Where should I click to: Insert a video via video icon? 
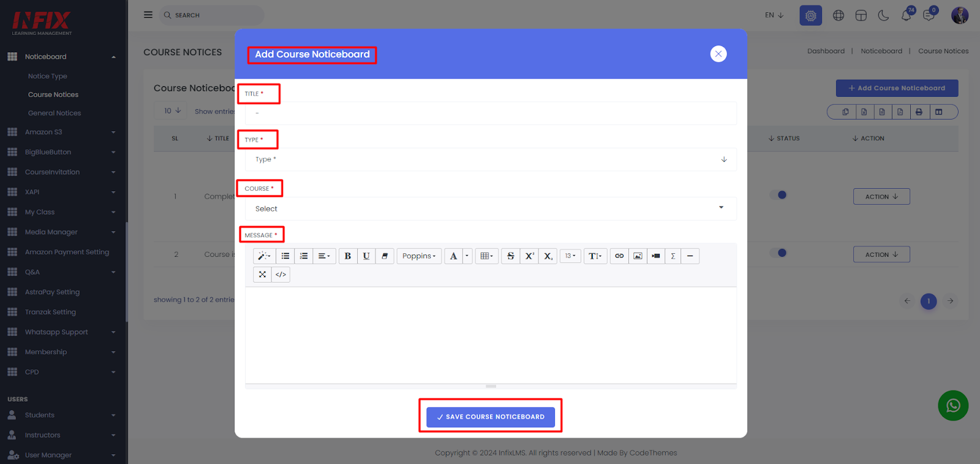[x=656, y=256]
